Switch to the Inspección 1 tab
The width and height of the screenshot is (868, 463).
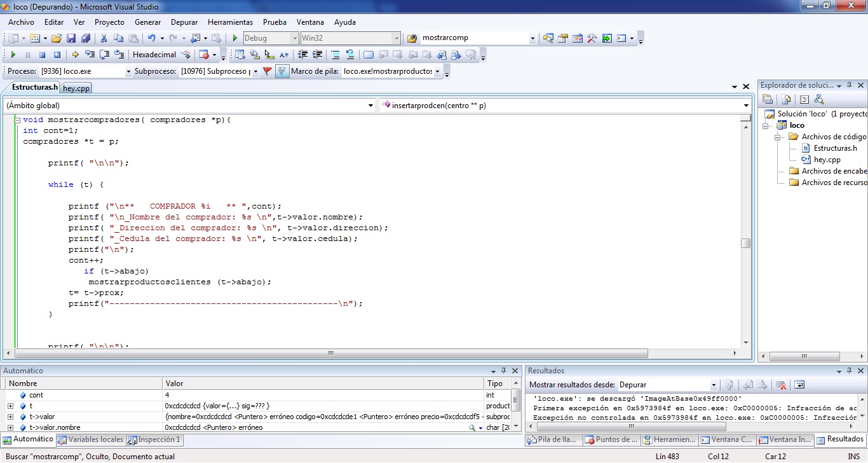(x=154, y=439)
